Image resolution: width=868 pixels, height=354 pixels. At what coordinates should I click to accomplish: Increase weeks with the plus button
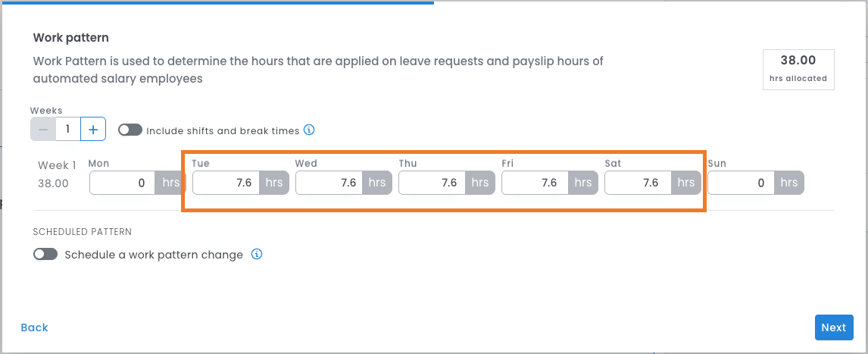tap(93, 130)
